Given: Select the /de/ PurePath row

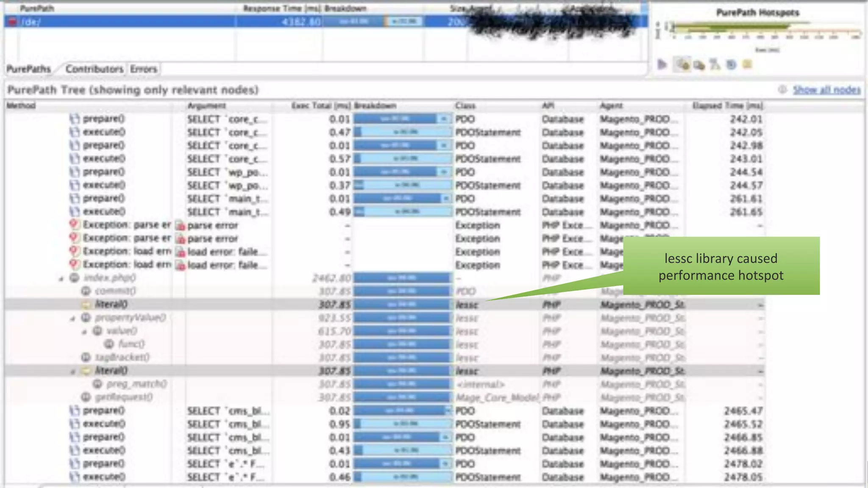Looking at the screenshot, I should tap(325, 22).
